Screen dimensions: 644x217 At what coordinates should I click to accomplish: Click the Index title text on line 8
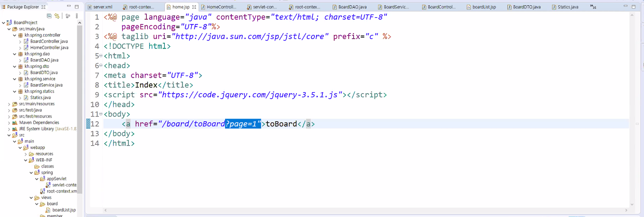(146, 85)
